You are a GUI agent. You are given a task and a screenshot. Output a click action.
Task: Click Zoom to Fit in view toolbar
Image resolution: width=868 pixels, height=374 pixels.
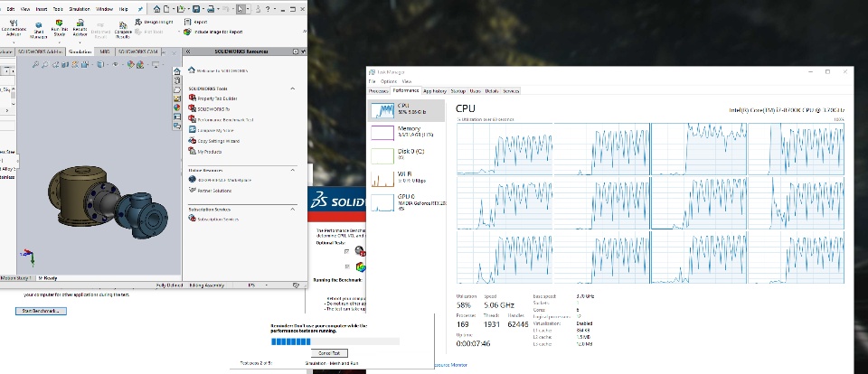pos(35,64)
